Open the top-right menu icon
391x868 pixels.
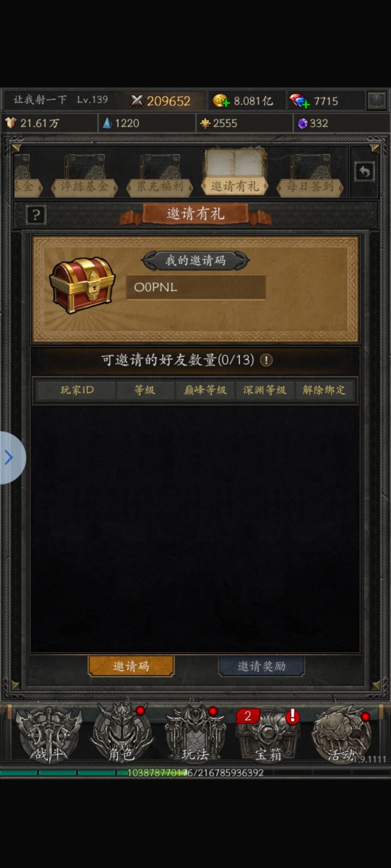click(377, 101)
